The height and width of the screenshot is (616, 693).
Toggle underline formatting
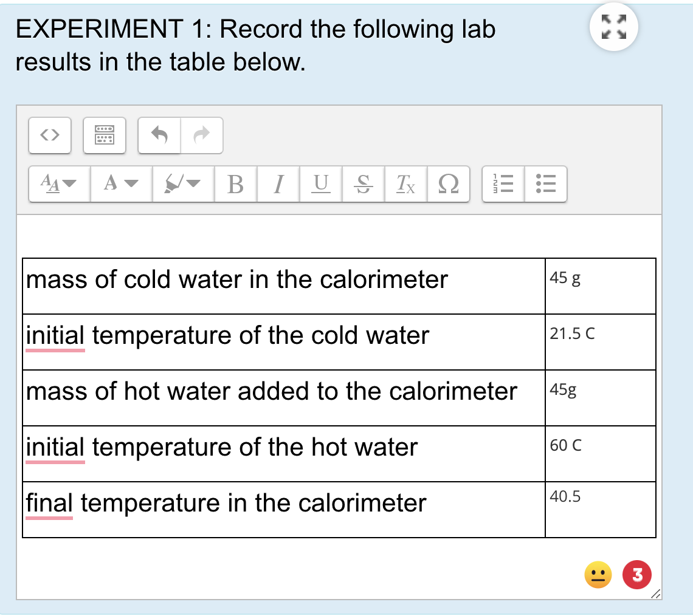click(321, 183)
